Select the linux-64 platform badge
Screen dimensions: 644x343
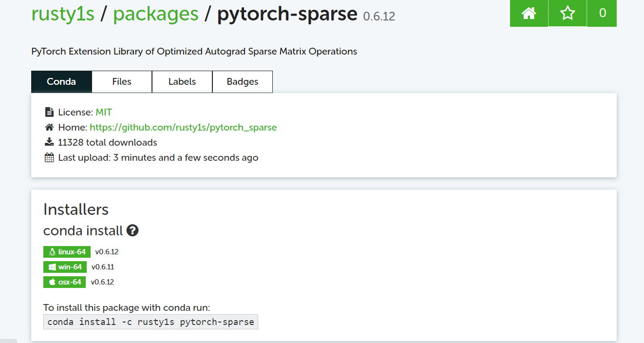[x=67, y=252]
